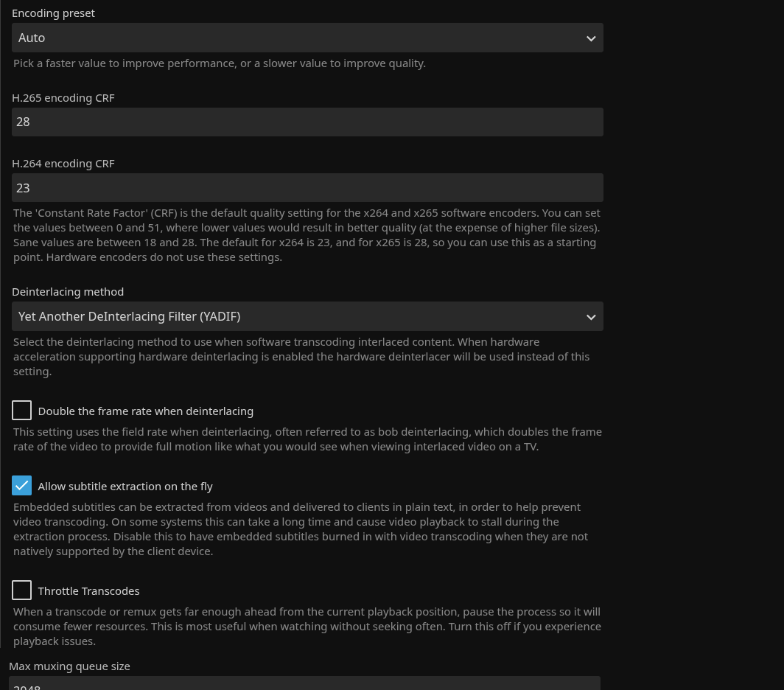784x690 pixels.
Task: Click the "Allow subtitle extraction on the fly" text
Action: pos(125,487)
